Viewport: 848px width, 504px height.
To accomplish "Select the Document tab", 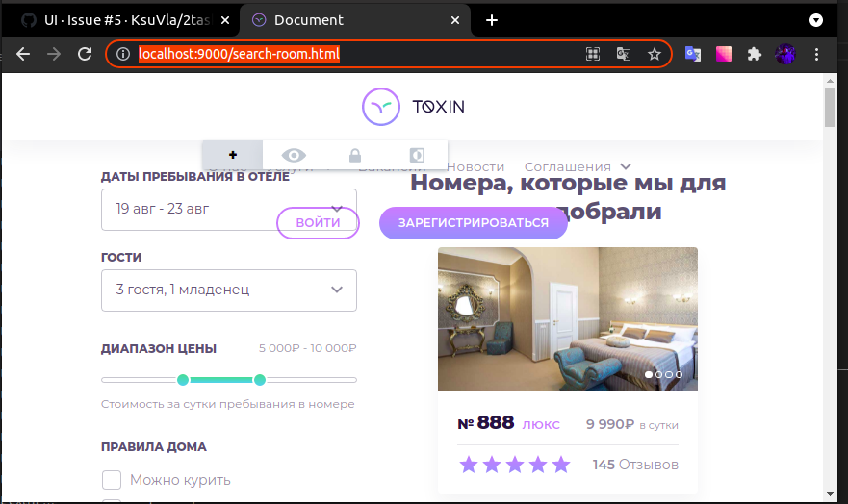I will coord(354,20).
